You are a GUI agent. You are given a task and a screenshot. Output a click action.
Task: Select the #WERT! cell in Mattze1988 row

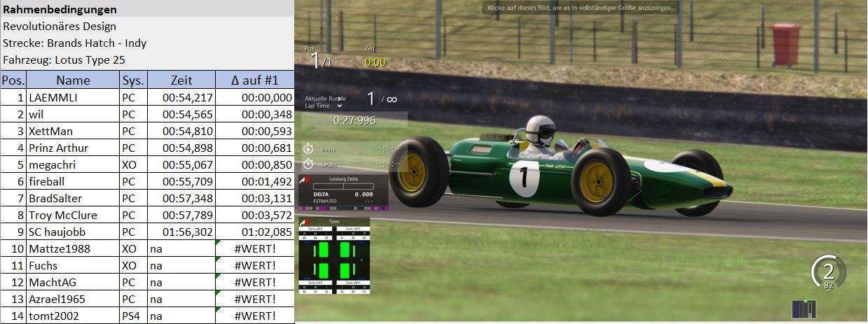255,248
